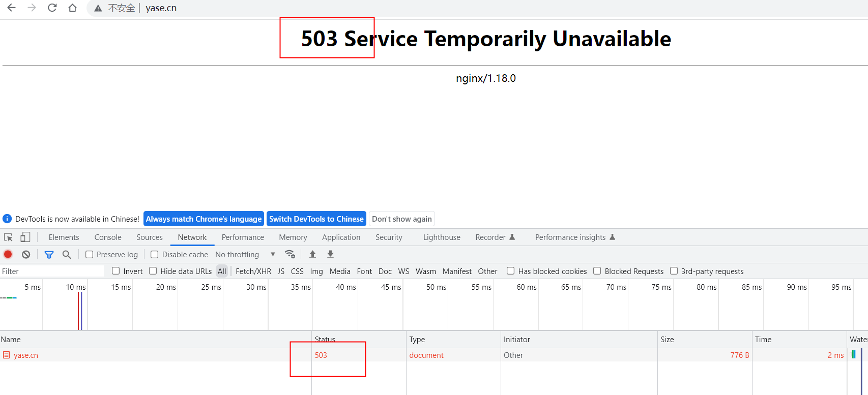Click the yase.cn document file icon
868x395 pixels.
(7, 355)
